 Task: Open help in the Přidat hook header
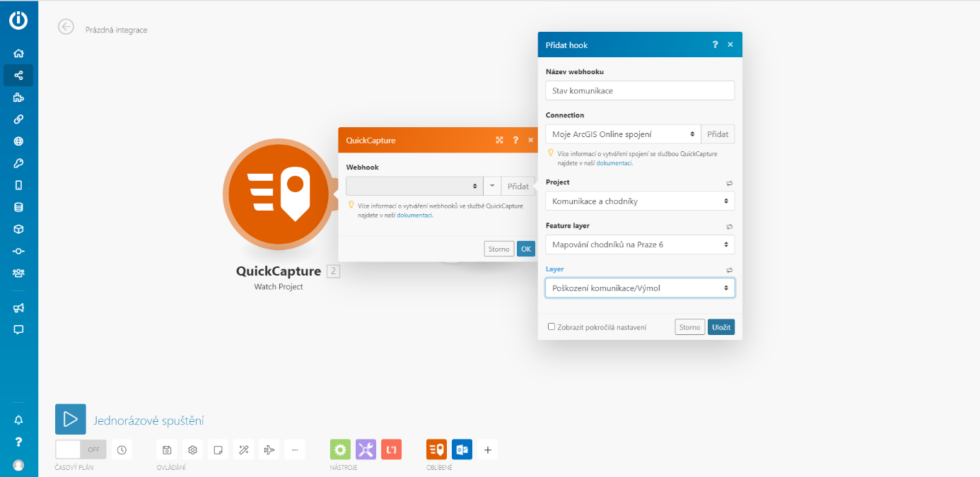pyautogui.click(x=715, y=45)
